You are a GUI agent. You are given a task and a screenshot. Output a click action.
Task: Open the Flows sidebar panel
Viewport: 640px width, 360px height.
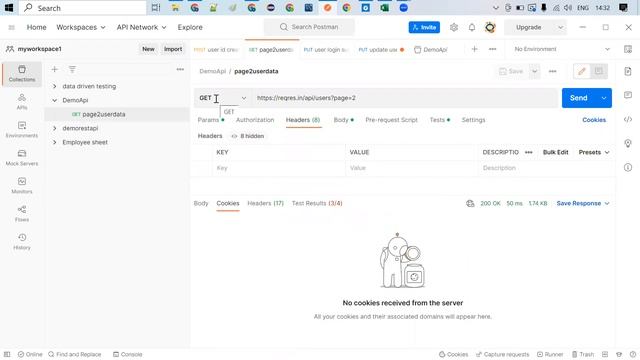pos(22,213)
